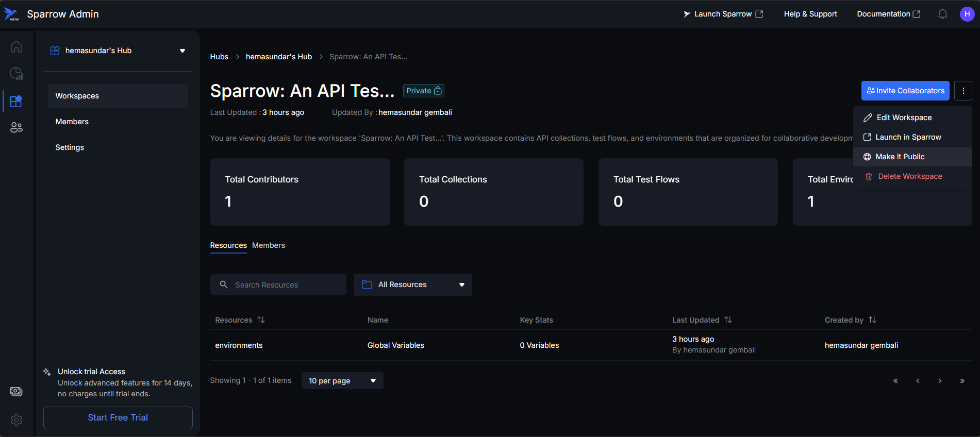The height and width of the screenshot is (437, 980).
Task: Switch to the Members tab
Action: (268, 245)
